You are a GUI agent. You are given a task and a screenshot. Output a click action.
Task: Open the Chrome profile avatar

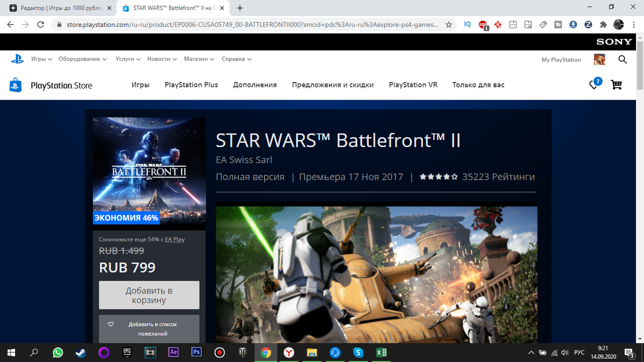[619, 24]
